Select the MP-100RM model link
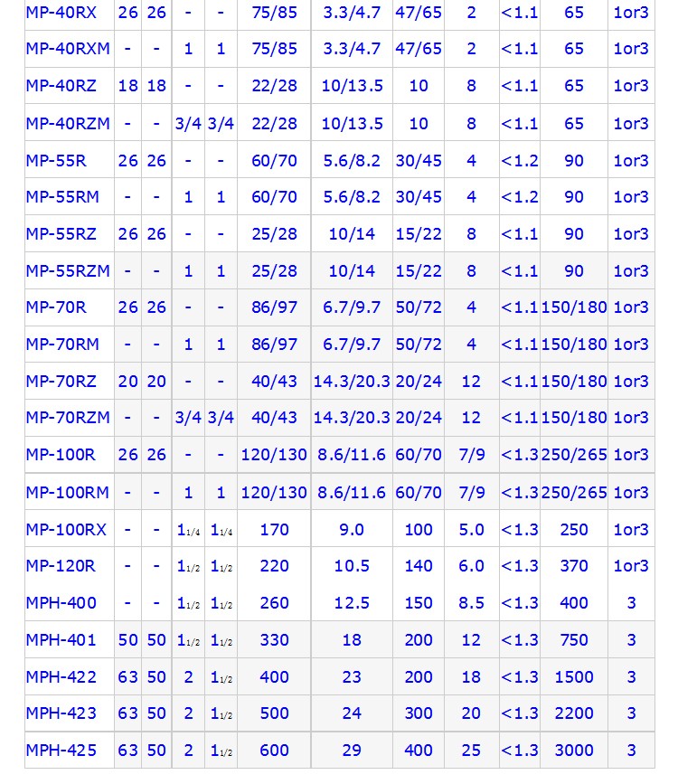This screenshot has width=678, height=784. tap(67, 493)
